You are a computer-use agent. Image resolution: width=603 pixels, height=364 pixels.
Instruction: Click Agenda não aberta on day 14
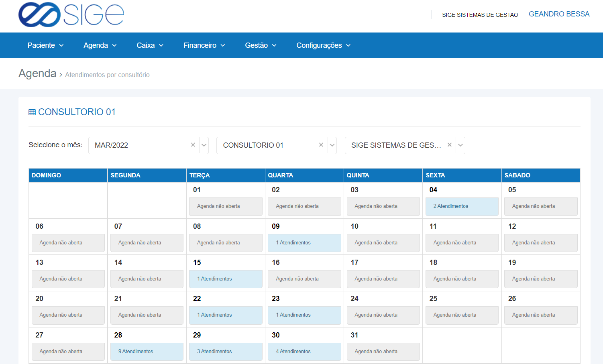pyautogui.click(x=147, y=279)
